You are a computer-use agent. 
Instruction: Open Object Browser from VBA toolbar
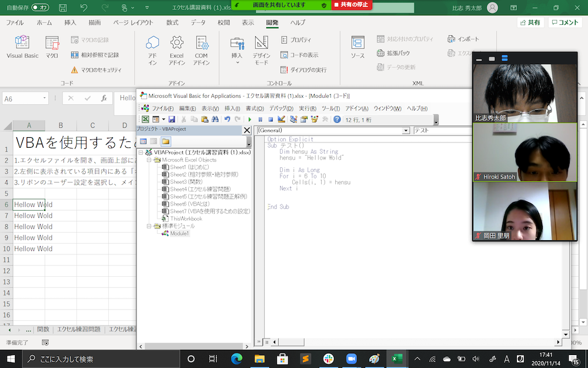point(315,120)
